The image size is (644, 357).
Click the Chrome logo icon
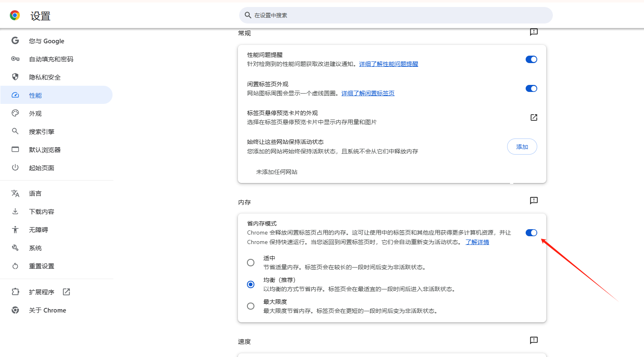(15, 16)
